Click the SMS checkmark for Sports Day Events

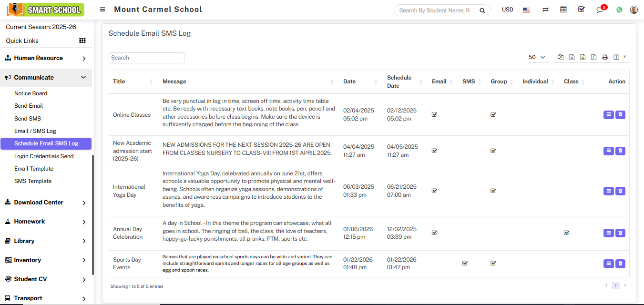[x=465, y=263]
